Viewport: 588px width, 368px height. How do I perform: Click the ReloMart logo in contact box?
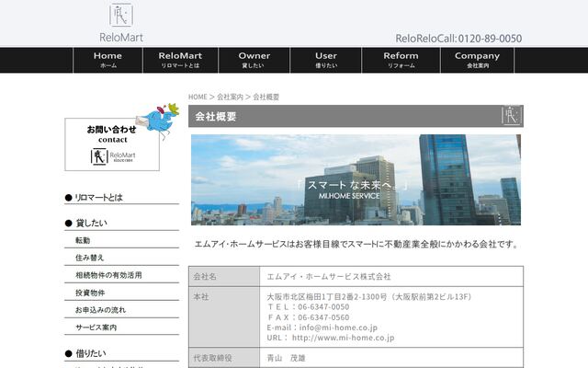pos(113,156)
